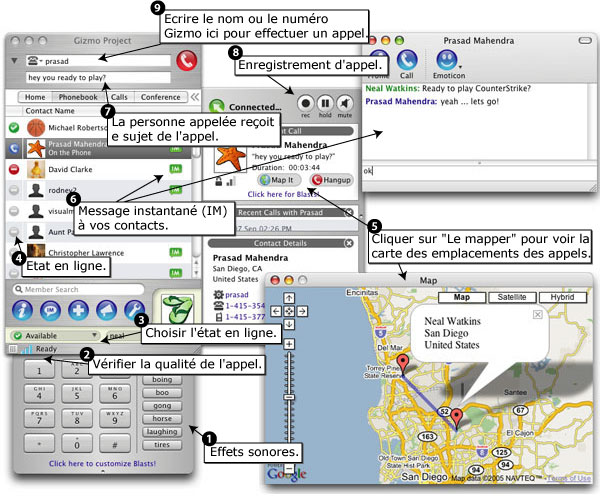Click the lock security icon in call panel
600x496 pixels.
[x=218, y=181]
